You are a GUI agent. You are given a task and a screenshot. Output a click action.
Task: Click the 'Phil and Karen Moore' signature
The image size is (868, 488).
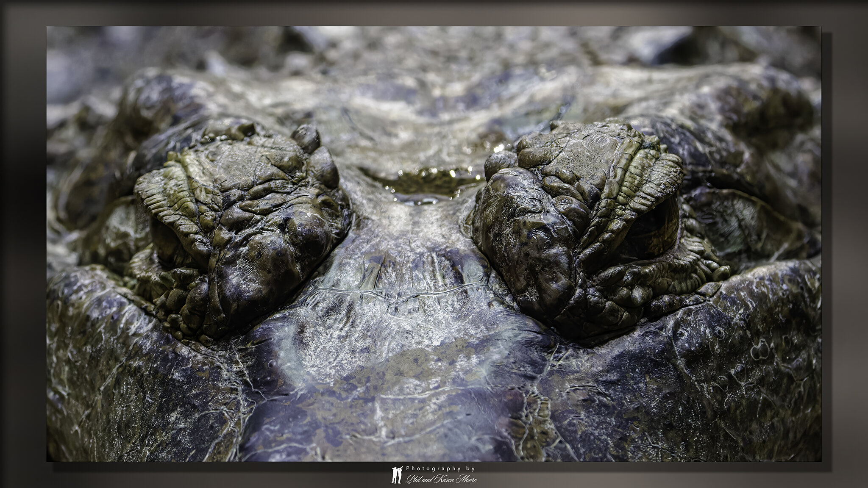(441, 478)
